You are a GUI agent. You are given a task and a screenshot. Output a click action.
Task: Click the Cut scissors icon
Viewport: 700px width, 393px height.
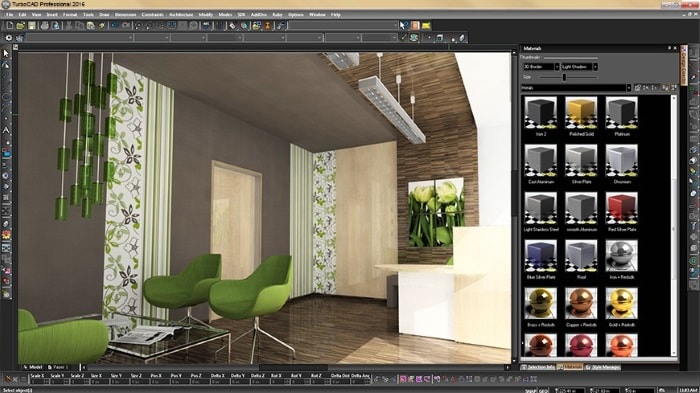coord(69,26)
